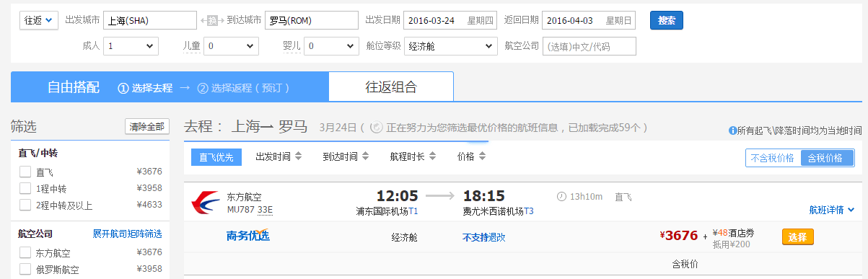Open the 舱位等级 经济舱 dropdown
Screen dimensions: 868x279
pos(451,46)
